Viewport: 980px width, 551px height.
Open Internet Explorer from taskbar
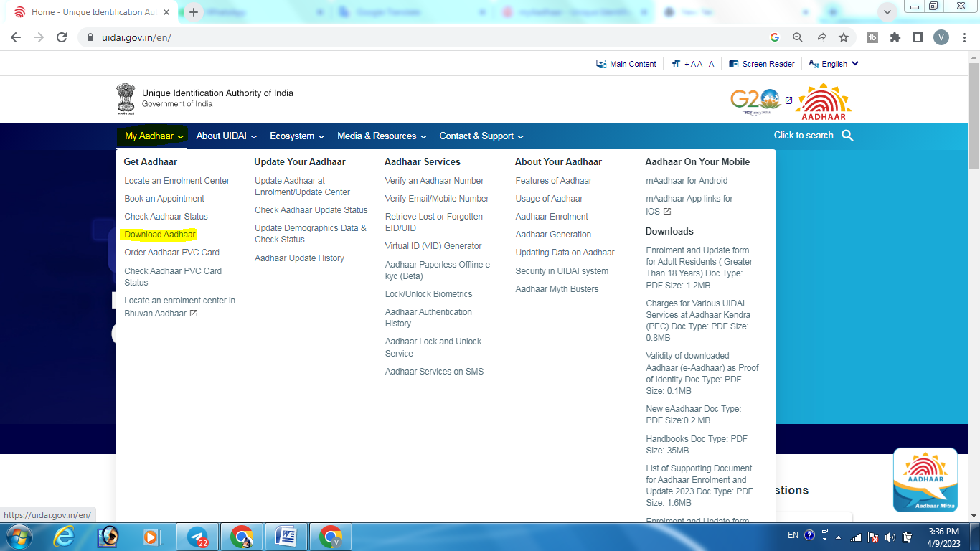coord(64,537)
